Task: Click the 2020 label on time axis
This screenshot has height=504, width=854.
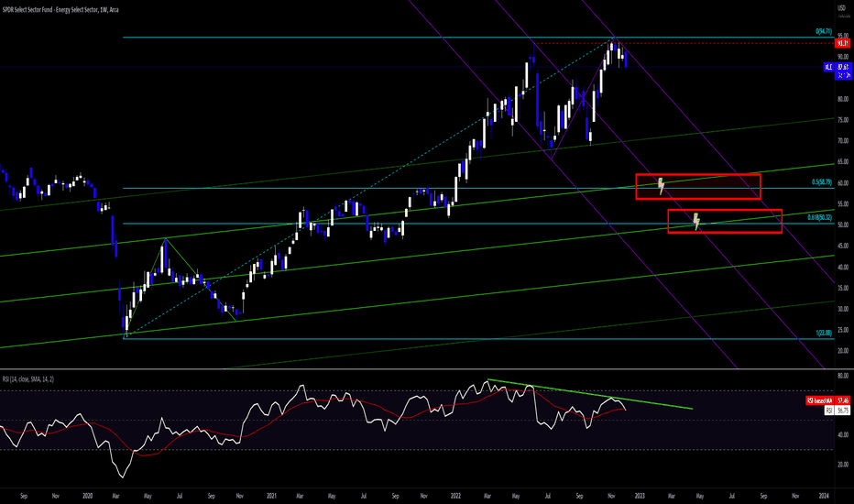Action: 88,496
